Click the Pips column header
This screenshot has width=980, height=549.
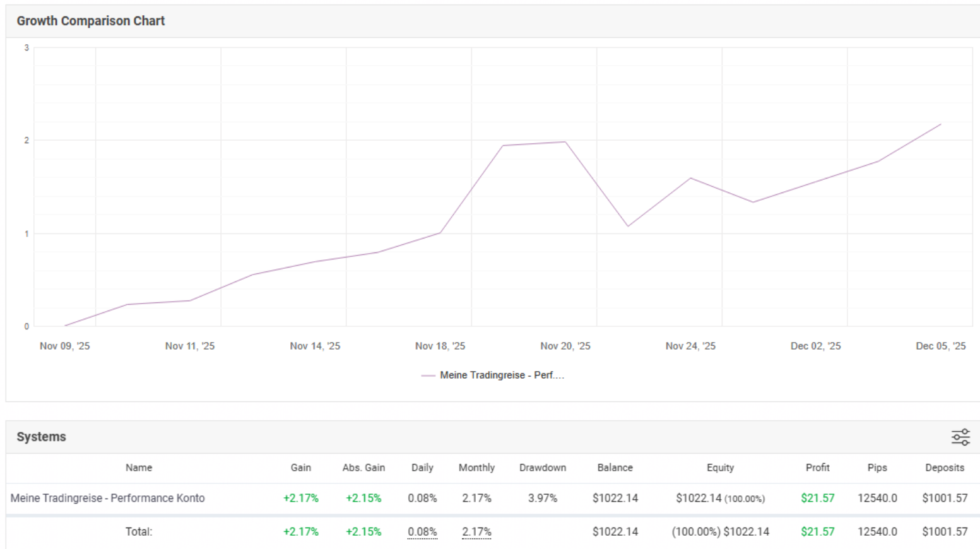click(877, 468)
